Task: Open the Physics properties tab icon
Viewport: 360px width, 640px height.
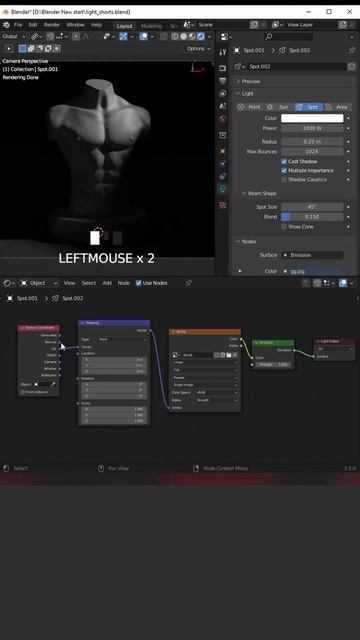Action: click(x=222, y=164)
